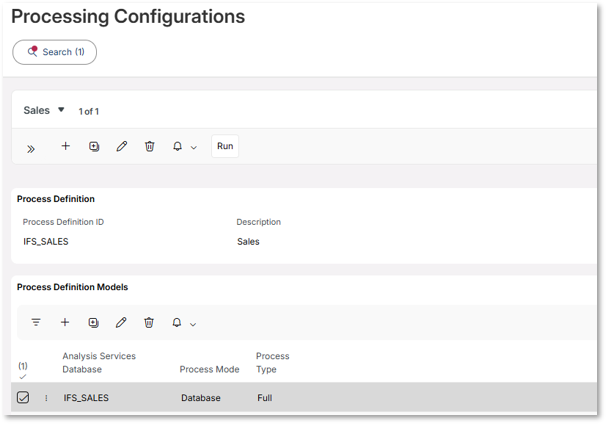The height and width of the screenshot is (424, 606).
Task: Click the Process Definition section heading
Action: pyautogui.click(x=56, y=199)
